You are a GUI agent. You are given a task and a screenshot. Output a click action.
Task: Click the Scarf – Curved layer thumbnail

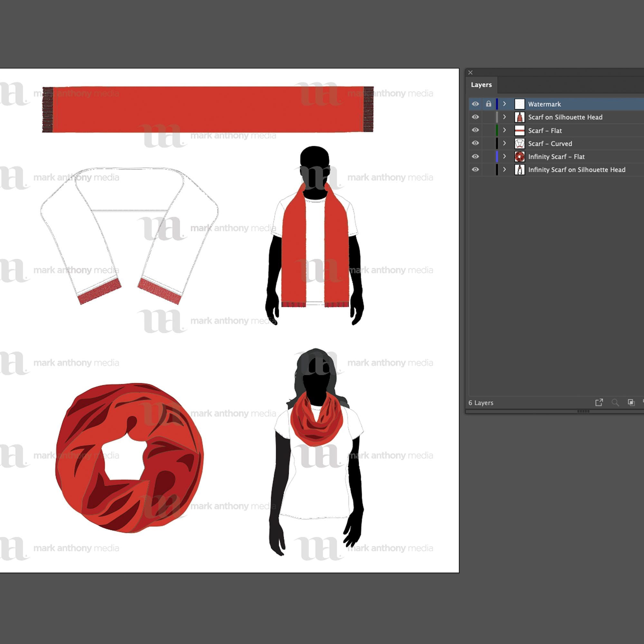tap(519, 143)
